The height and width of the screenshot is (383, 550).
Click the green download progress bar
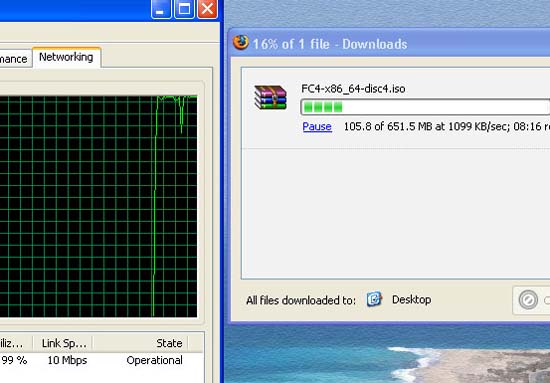pos(425,107)
